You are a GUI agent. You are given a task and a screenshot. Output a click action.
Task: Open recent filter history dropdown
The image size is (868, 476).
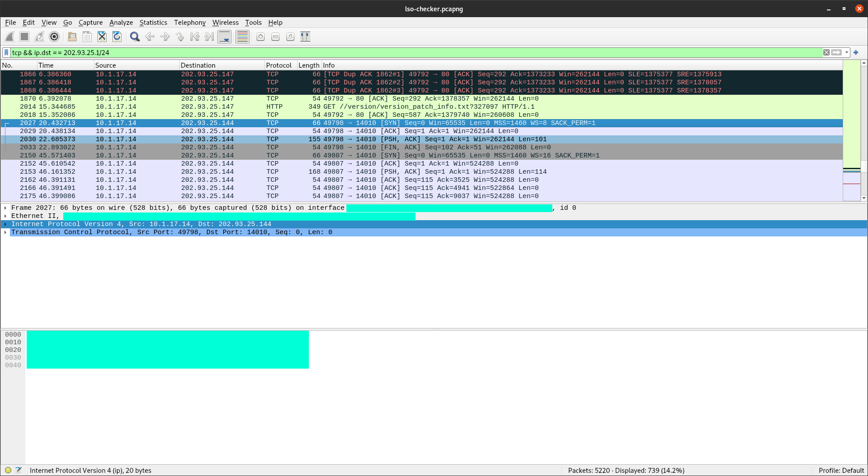pyautogui.click(x=847, y=53)
